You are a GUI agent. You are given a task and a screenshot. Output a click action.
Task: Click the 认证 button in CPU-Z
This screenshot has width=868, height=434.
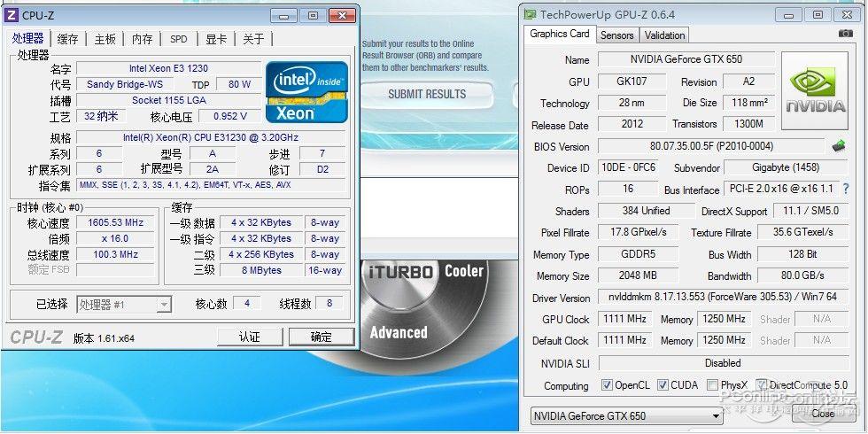pyautogui.click(x=250, y=337)
